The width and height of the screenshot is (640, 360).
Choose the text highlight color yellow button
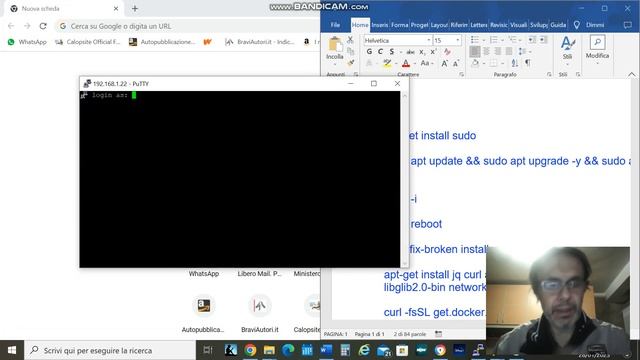click(387, 63)
